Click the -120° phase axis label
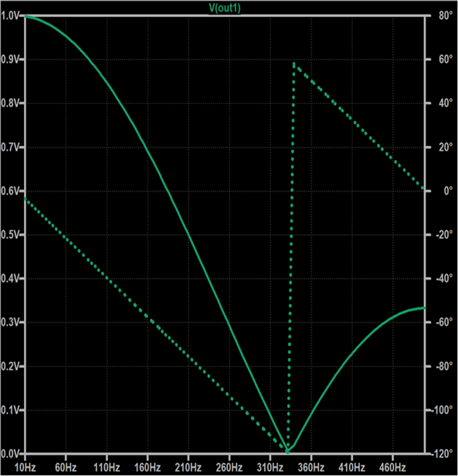Image resolution: width=458 pixels, height=476 pixels. click(443, 454)
